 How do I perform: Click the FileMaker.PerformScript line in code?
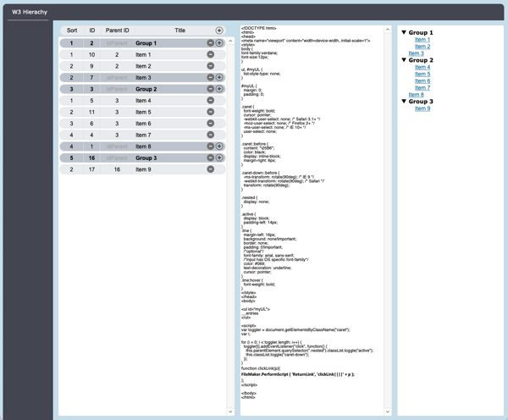coord(298,374)
